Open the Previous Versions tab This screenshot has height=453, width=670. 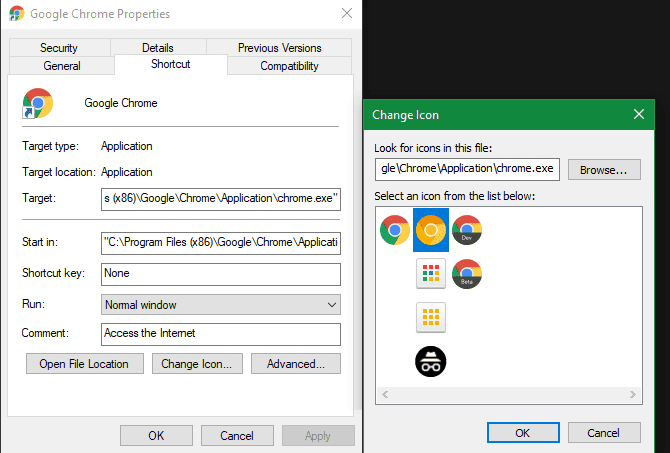(279, 47)
